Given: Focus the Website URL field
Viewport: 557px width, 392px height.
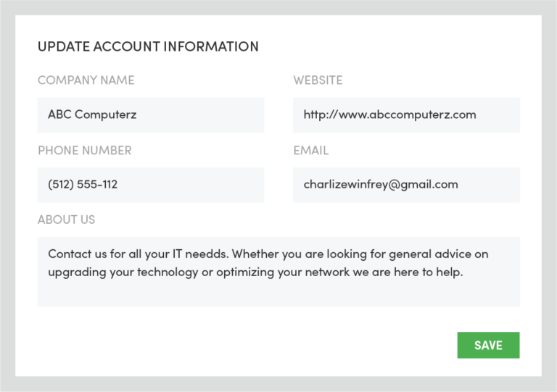Looking at the screenshot, I should (406, 115).
